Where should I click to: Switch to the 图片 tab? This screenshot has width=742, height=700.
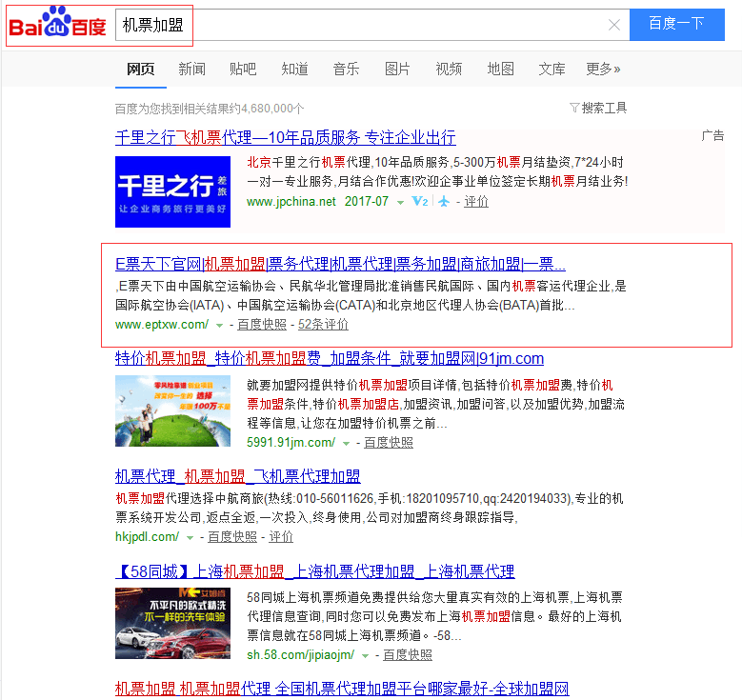(397, 69)
